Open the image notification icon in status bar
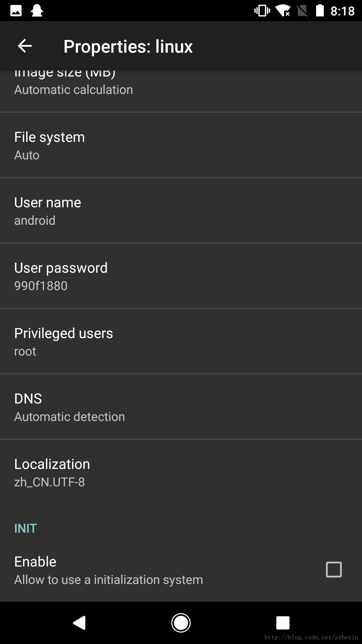This screenshot has width=362, height=644. 16,11
